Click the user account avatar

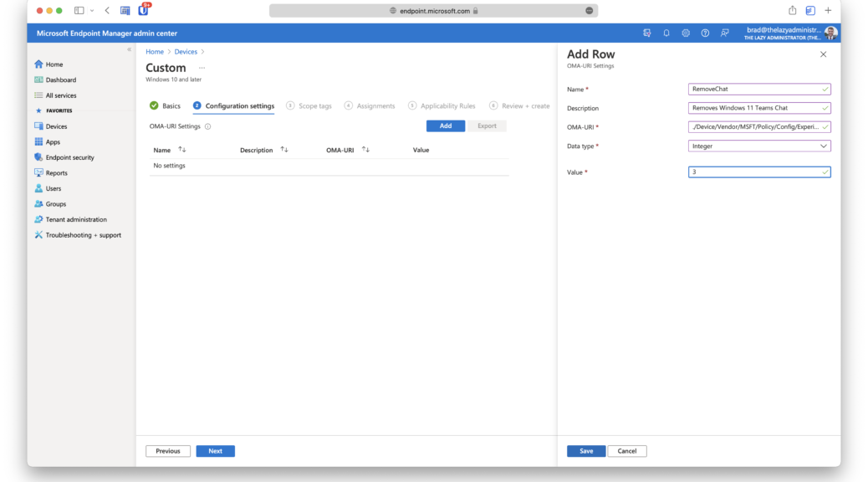[x=830, y=33]
